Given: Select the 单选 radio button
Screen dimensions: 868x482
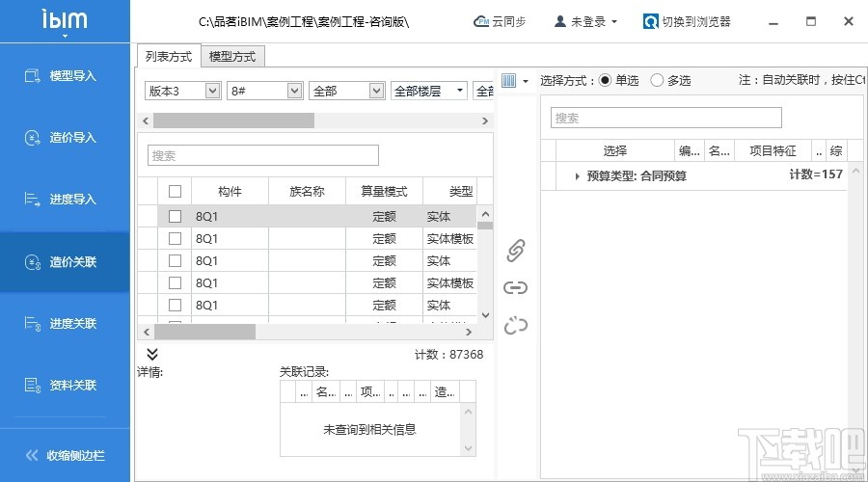Looking at the screenshot, I should pyautogui.click(x=605, y=80).
